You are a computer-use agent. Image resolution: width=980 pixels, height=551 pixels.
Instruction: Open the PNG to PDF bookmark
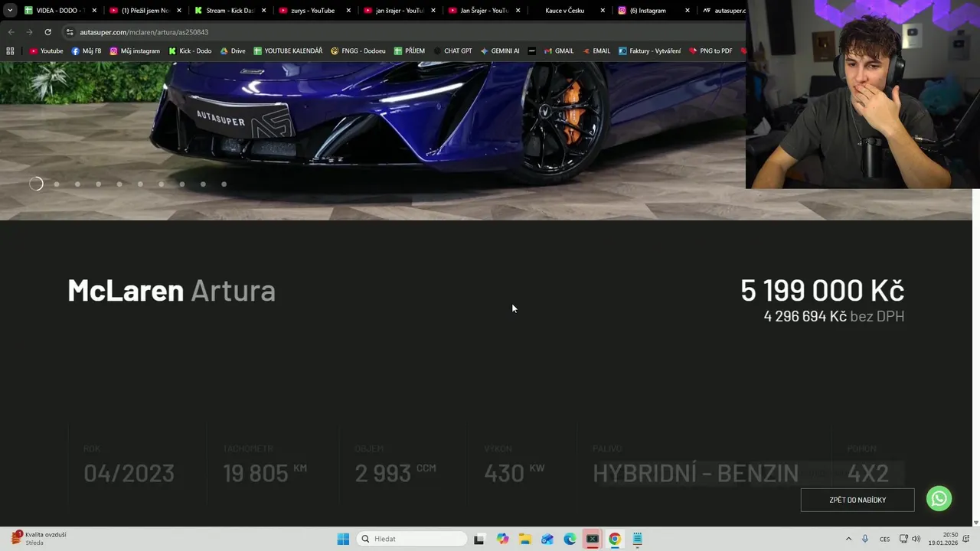coord(710,51)
